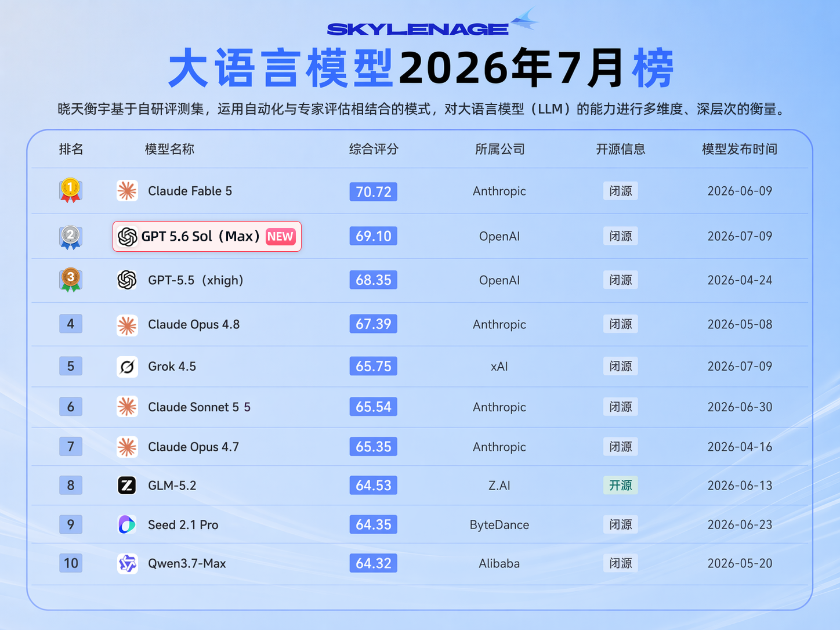Click the rank 7 number badge
840x630 pixels.
point(71,447)
